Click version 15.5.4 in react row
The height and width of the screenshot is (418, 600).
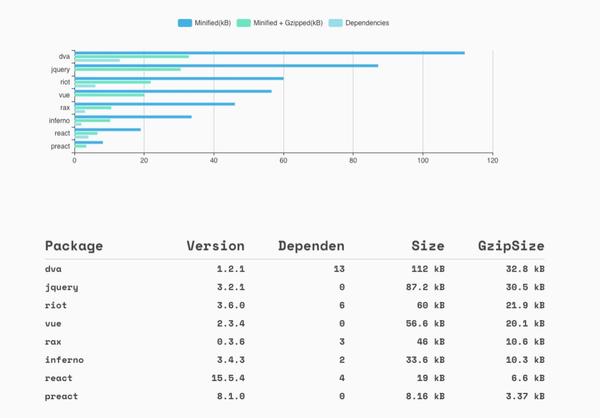(228, 378)
